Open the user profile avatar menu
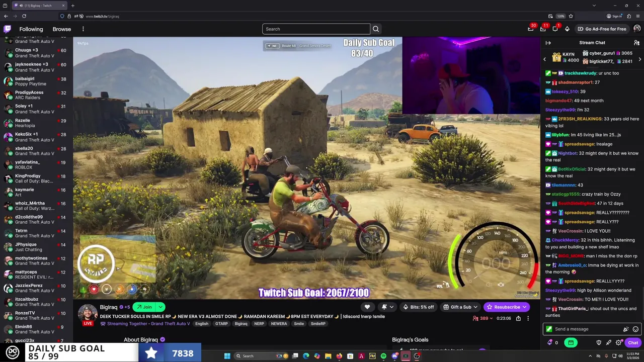This screenshot has width=644, height=362. tap(637, 29)
